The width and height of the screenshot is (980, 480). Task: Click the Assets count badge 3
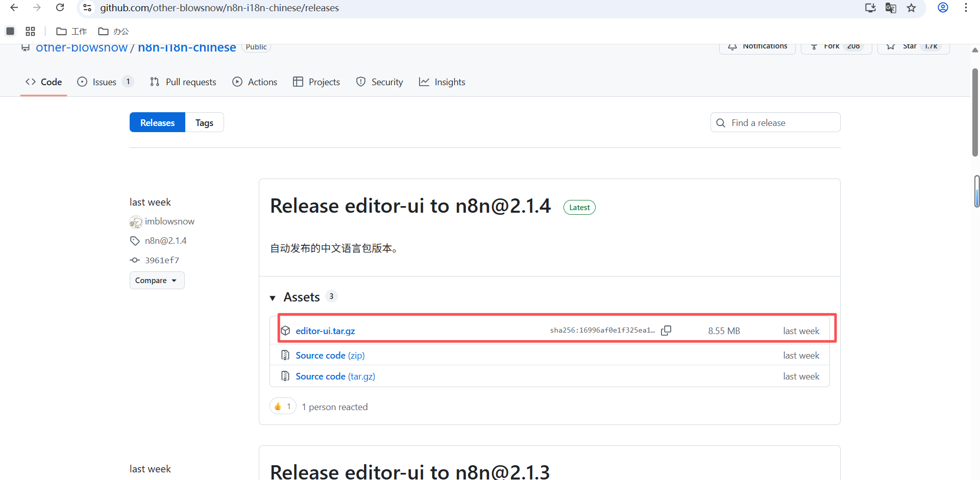click(x=331, y=296)
